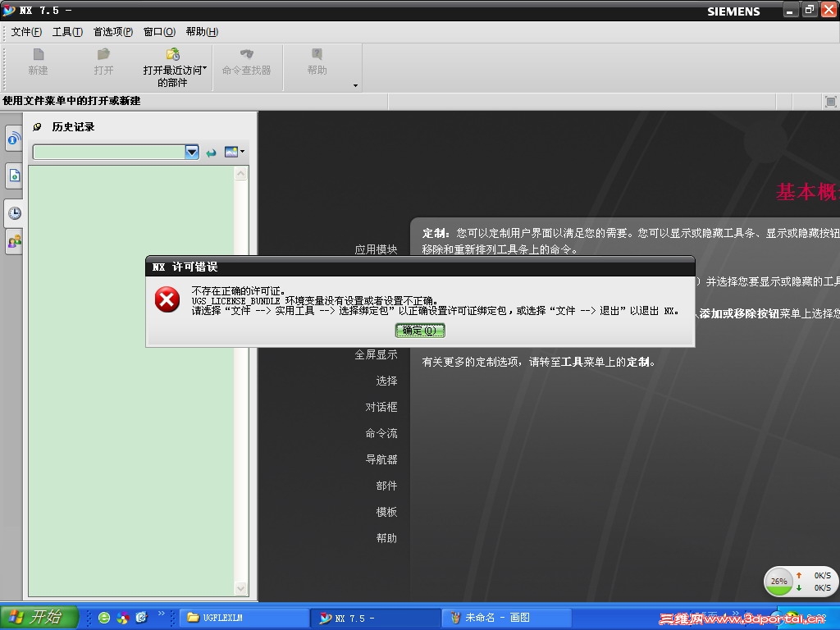Click the green return arrow in history panel

click(211, 153)
